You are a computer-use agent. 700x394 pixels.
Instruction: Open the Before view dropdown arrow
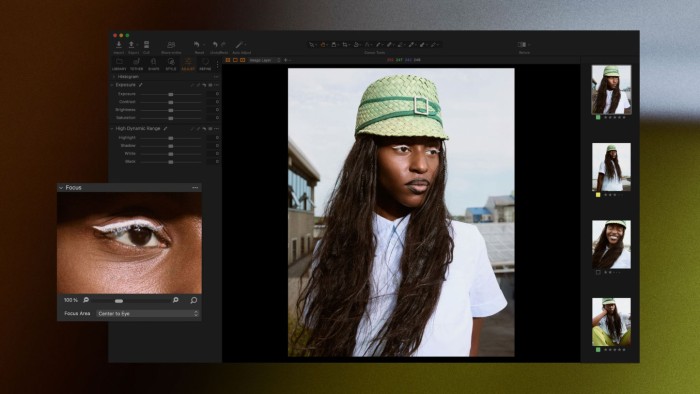click(529, 45)
